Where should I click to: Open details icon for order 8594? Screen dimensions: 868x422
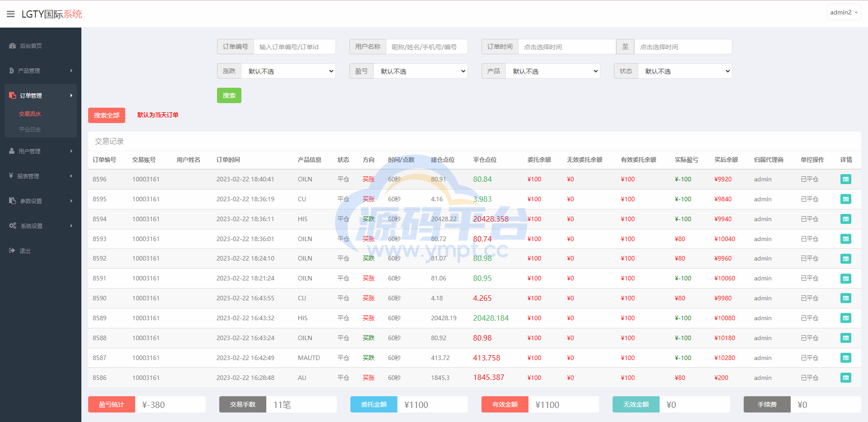click(x=845, y=219)
